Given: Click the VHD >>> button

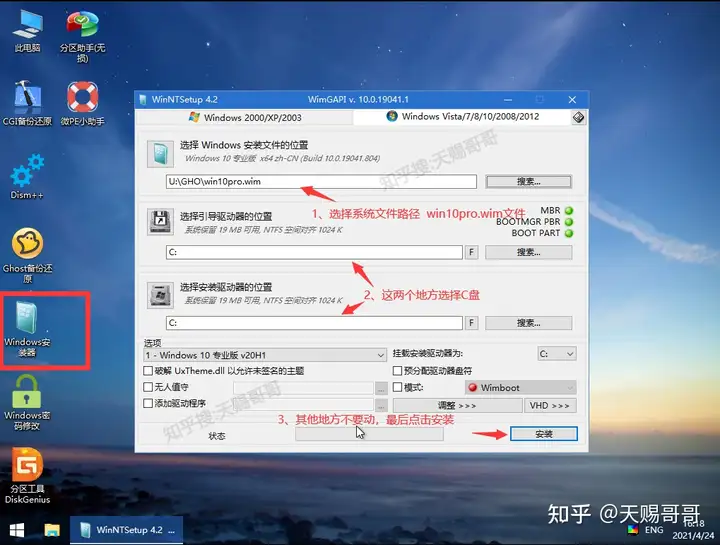Looking at the screenshot, I should tap(550, 405).
